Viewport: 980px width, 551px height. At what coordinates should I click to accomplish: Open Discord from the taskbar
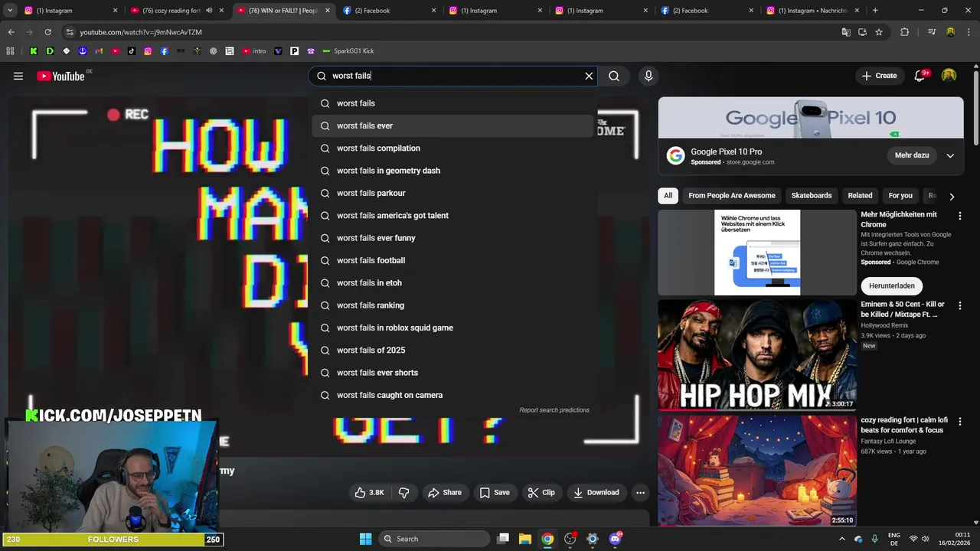click(615, 539)
